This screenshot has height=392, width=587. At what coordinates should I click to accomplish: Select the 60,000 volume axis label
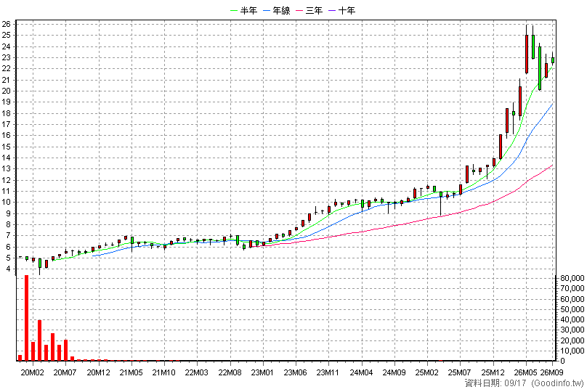(x=572, y=299)
